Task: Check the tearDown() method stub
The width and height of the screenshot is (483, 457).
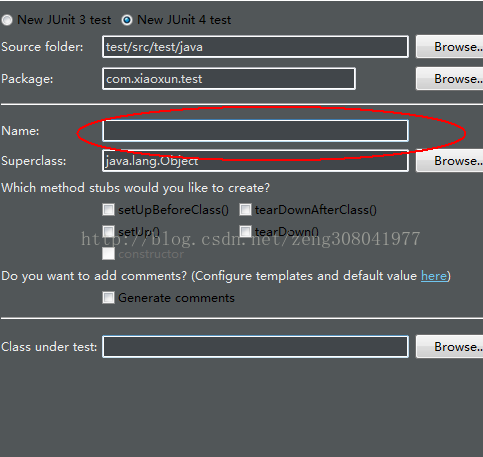Action: click(245, 231)
